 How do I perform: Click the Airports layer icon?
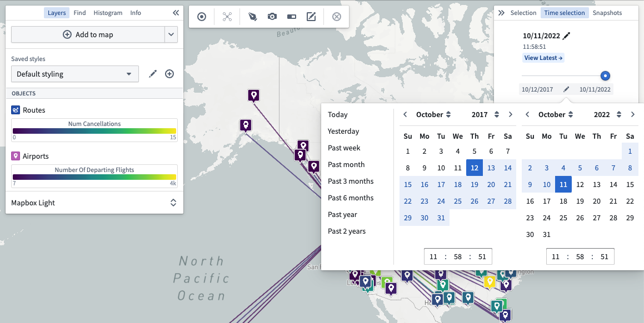(16, 156)
